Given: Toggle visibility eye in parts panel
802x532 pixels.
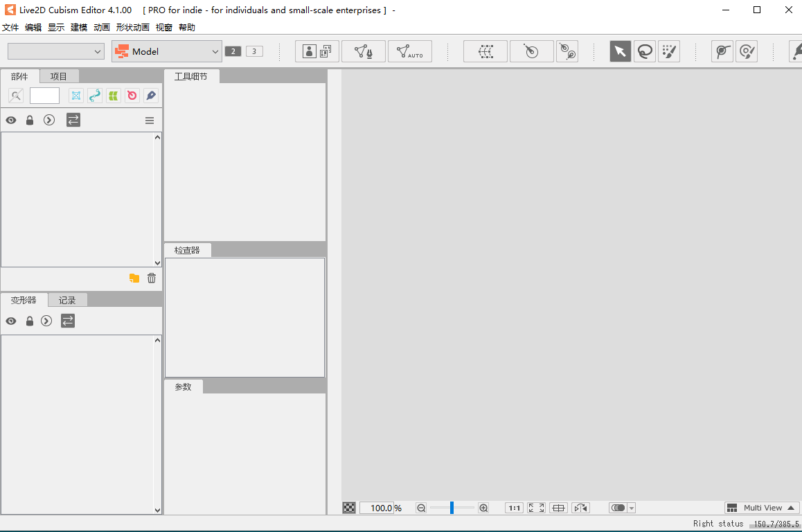Looking at the screenshot, I should 11,121.
